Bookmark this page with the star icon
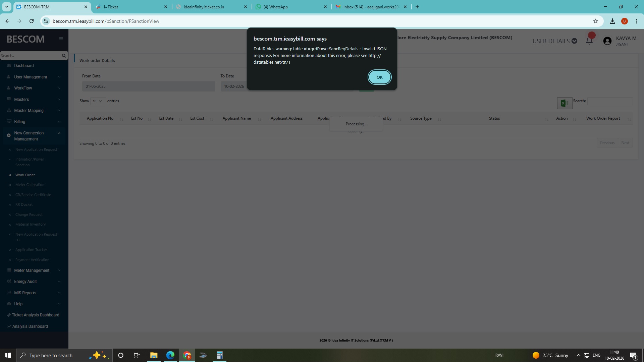Viewport: 644px width, 363px height. point(595,21)
